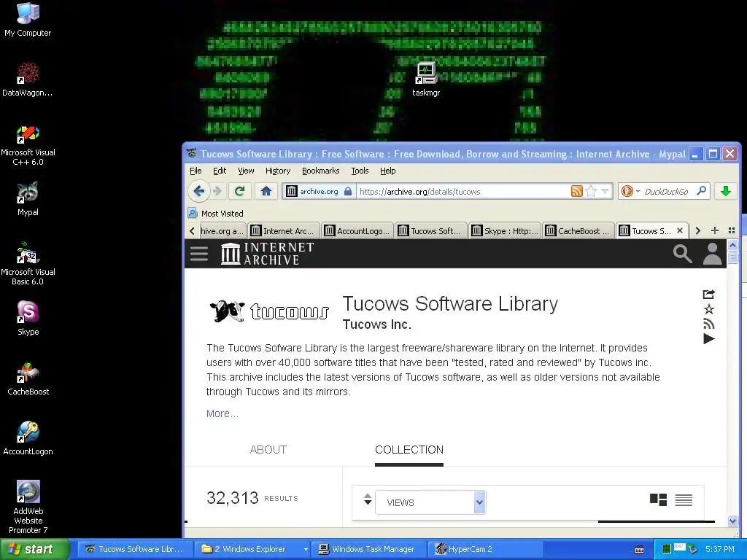Click the search magnifier in DuckDuckGo box
747x560 pixels.
click(x=701, y=191)
